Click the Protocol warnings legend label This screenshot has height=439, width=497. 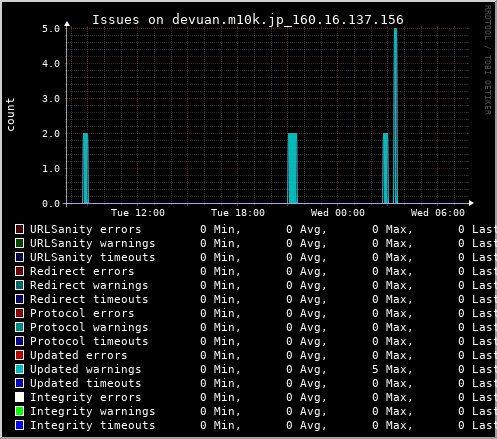pos(89,327)
